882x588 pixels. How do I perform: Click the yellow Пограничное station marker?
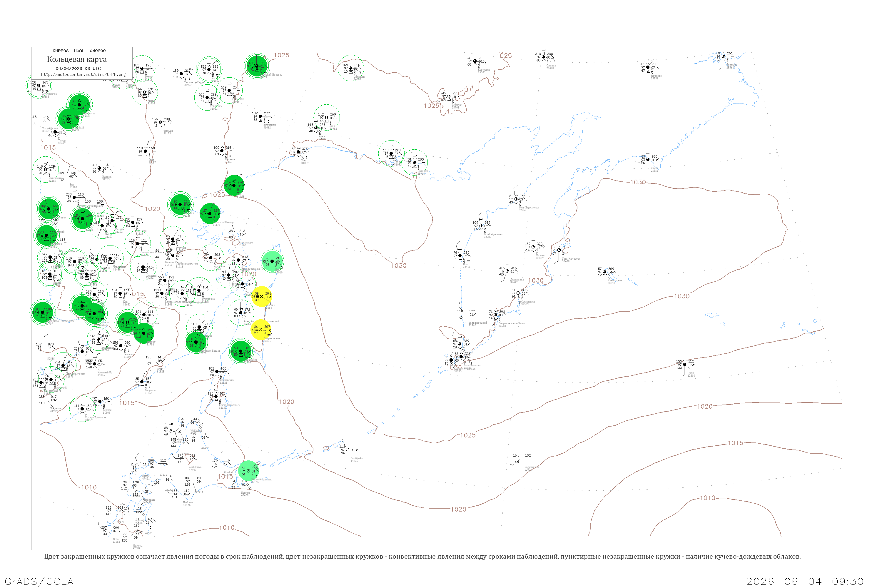coord(260,330)
